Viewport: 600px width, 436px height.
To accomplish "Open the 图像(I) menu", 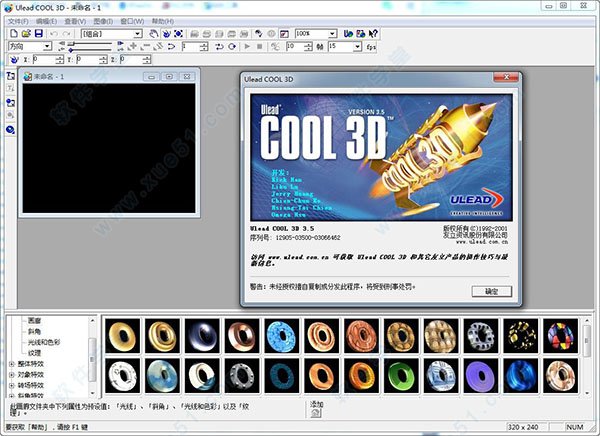I will 103,21.
